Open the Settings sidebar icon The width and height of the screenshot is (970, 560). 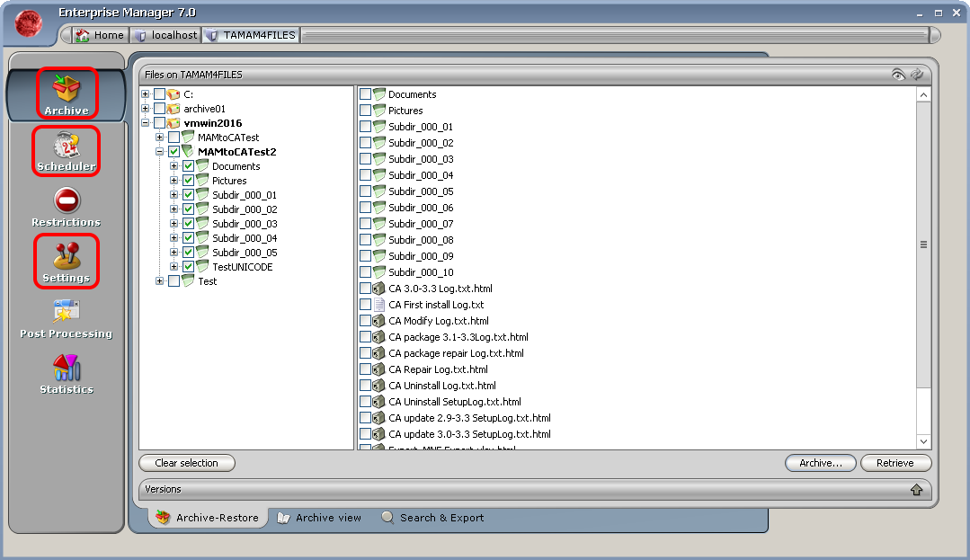tap(67, 262)
